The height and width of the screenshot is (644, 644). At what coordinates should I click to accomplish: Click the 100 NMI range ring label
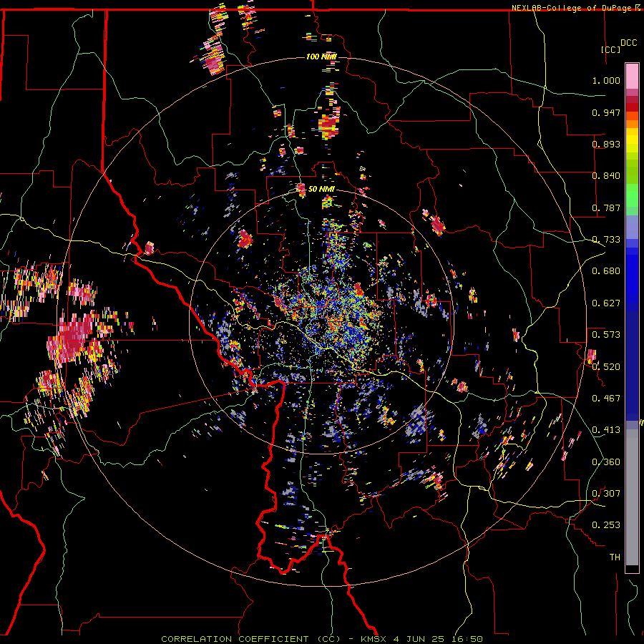tap(321, 57)
